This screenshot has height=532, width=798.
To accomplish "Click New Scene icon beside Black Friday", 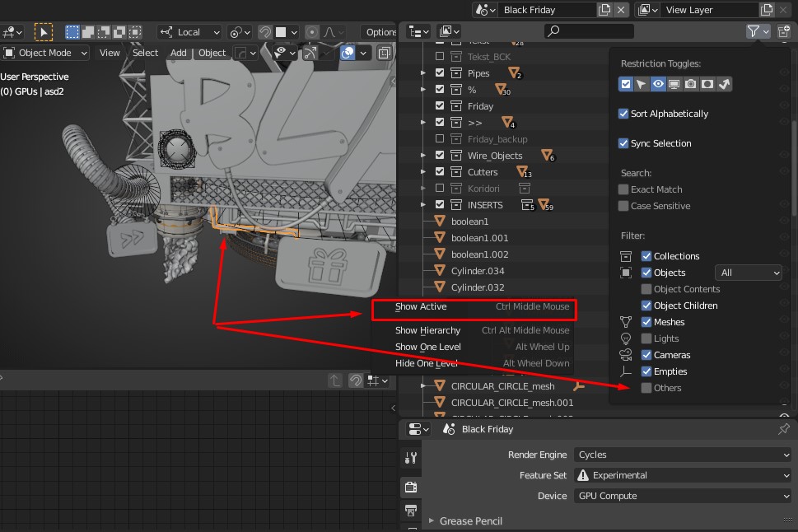I will tap(604, 10).
